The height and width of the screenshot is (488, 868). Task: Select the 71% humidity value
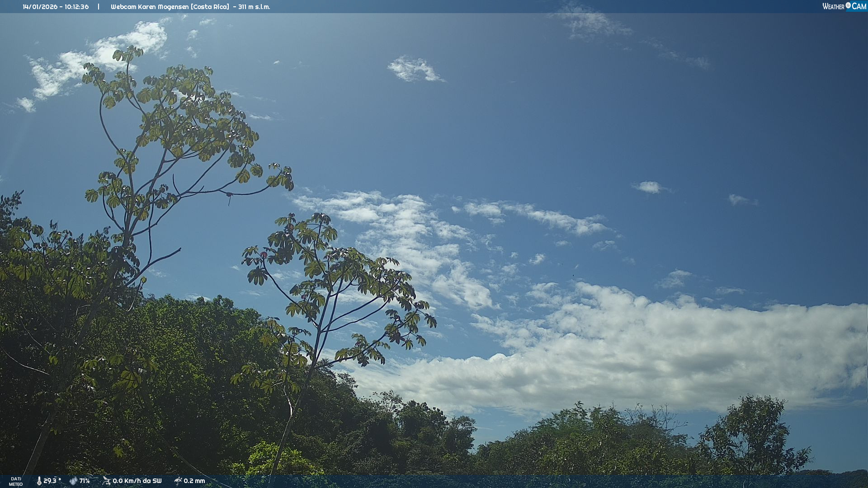pos(85,481)
